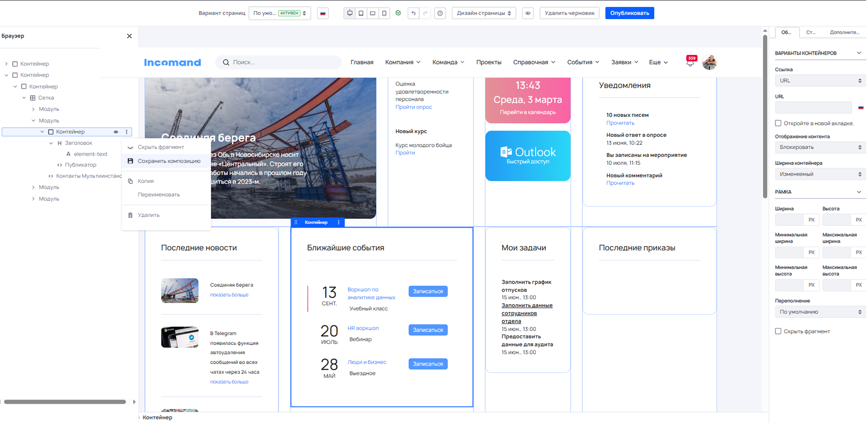Switch to mobile phone device preview

(384, 13)
